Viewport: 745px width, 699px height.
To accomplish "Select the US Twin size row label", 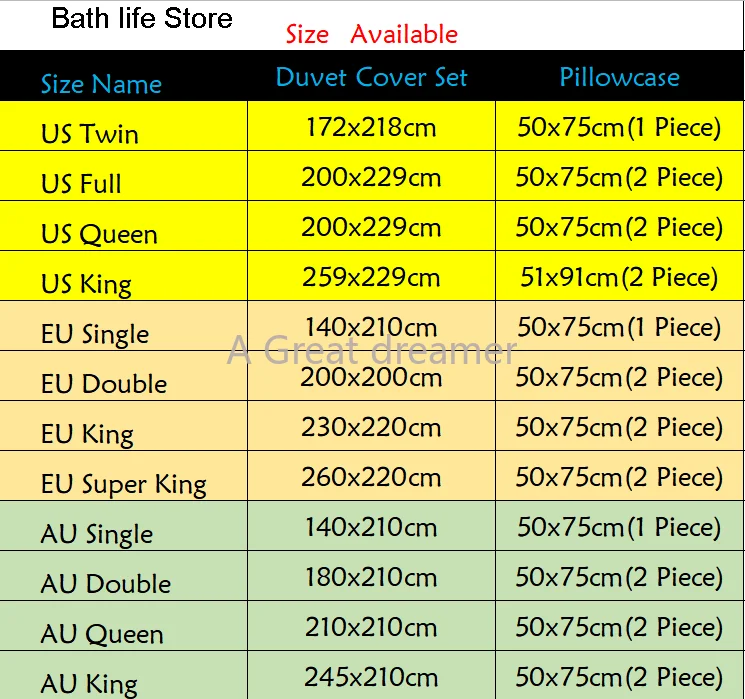I will (90, 134).
